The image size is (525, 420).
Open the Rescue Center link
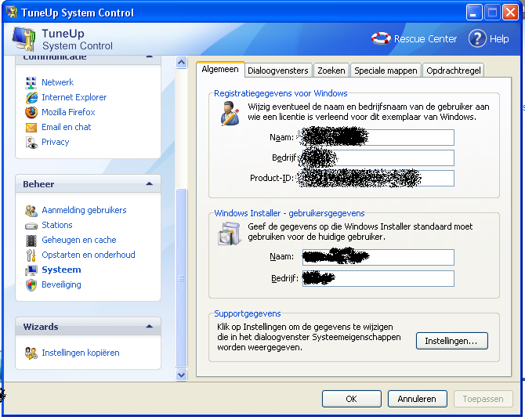[425, 39]
